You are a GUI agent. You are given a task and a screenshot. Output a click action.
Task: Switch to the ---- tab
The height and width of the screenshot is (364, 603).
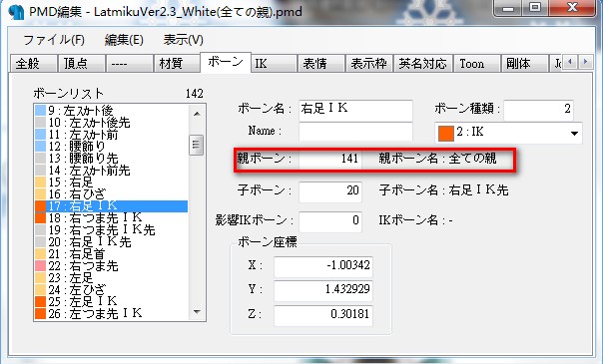129,64
